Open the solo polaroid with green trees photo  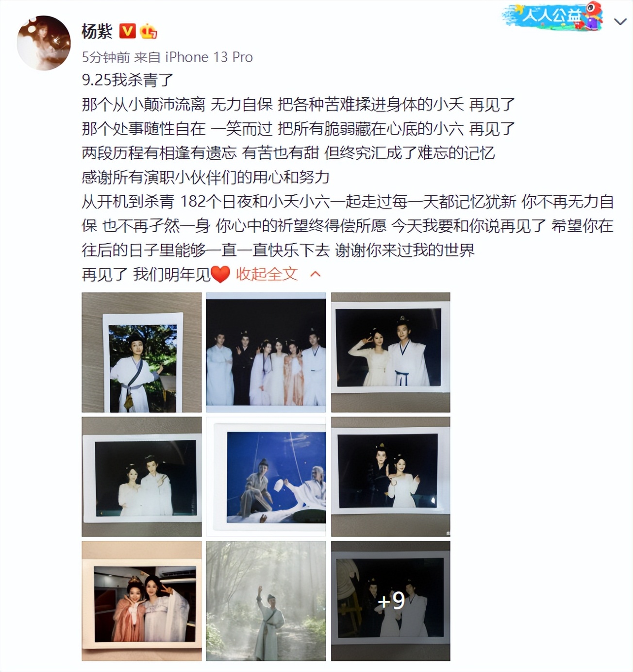[142, 353]
